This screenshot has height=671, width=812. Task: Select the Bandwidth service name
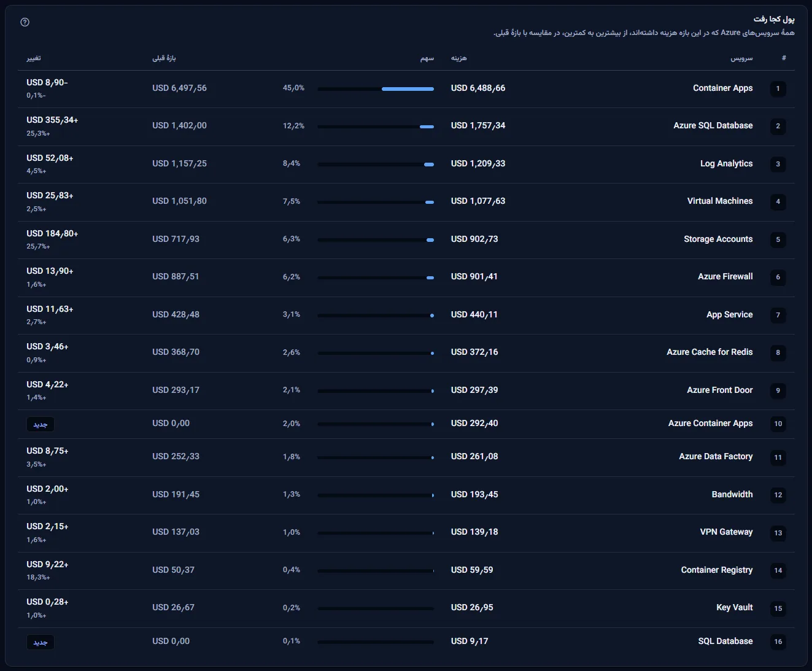coord(732,494)
